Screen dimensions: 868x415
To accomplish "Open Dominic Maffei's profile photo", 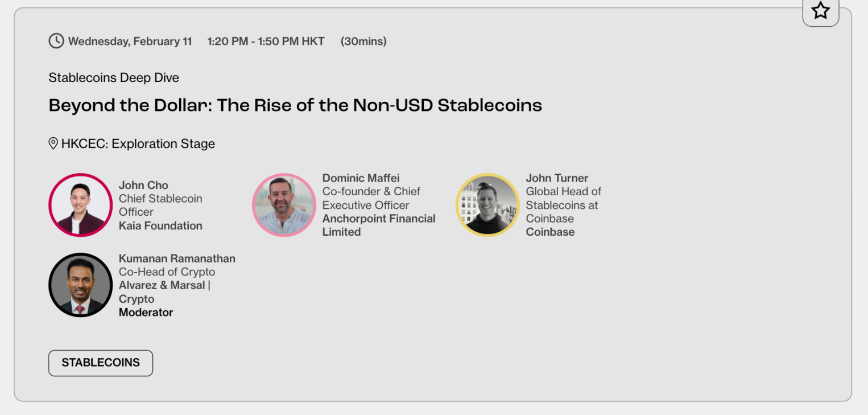I will 284,205.
